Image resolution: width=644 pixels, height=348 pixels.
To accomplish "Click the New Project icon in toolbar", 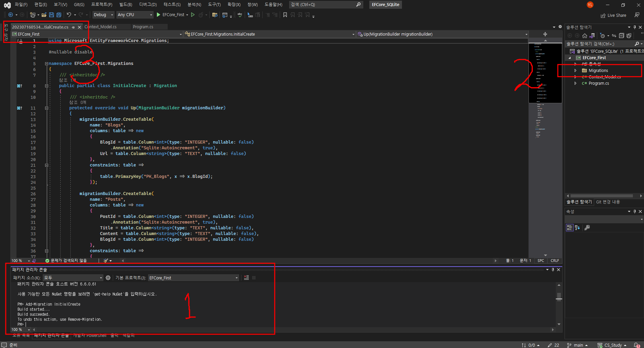I will point(32,15).
